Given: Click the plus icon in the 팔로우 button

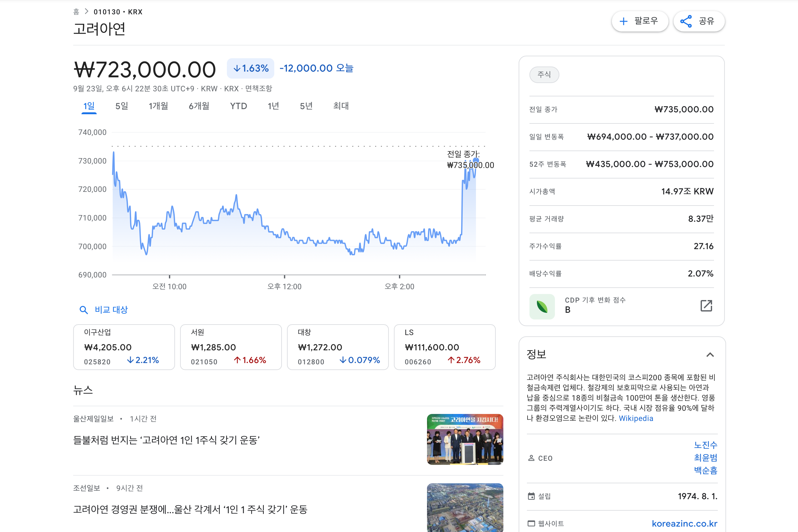Looking at the screenshot, I should [x=624, y=21].
